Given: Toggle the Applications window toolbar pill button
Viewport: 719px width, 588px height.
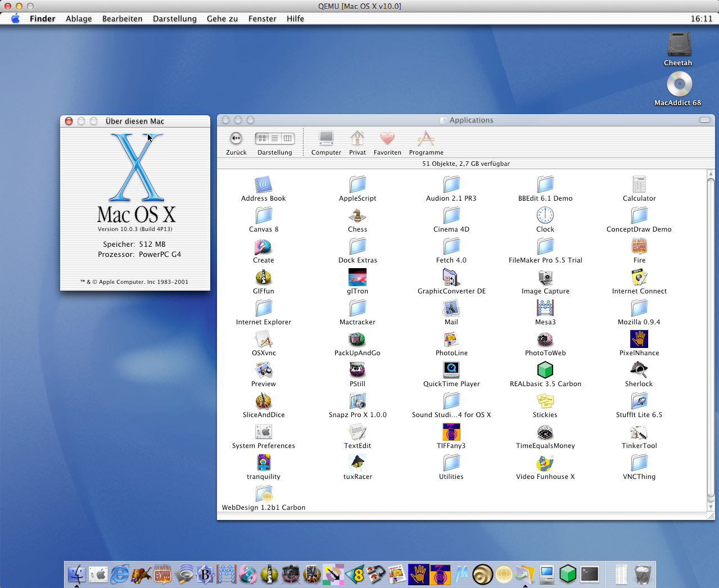Looking at the screenshot, I should click(705, 120).
